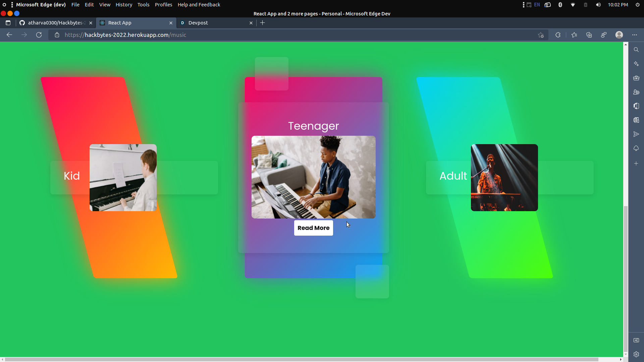Open the EN keyboard language dropdown

point(537,5)
